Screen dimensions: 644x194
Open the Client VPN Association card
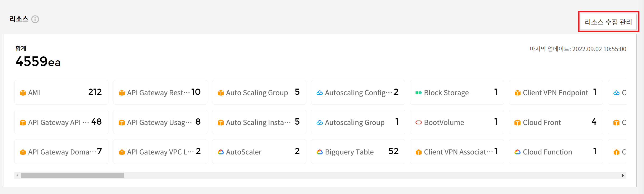tap(457, 152)
